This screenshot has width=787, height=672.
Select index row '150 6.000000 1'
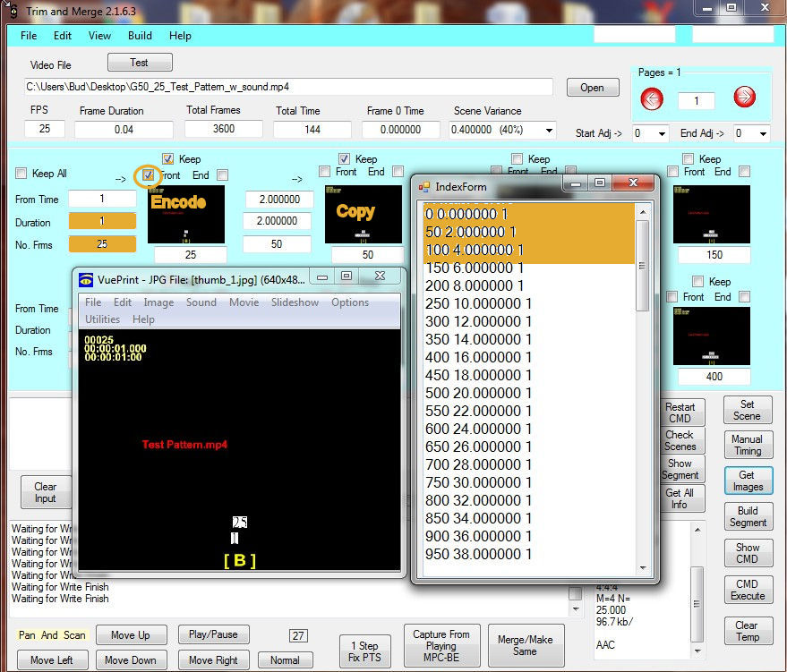(529, 268)
